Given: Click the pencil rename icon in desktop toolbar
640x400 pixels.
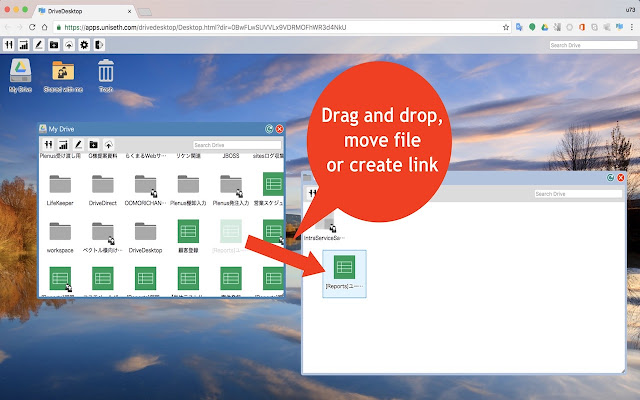Looking at the screenshot, I should 39,44.
